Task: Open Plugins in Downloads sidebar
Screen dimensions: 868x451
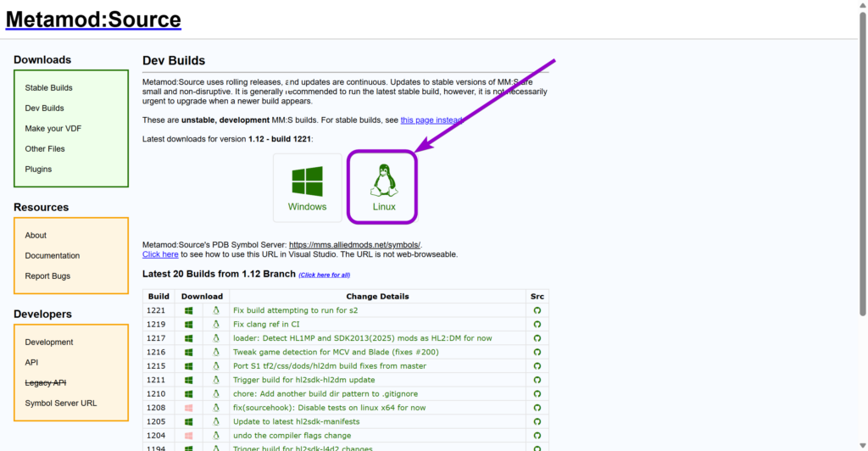Action: click(38, 170)
